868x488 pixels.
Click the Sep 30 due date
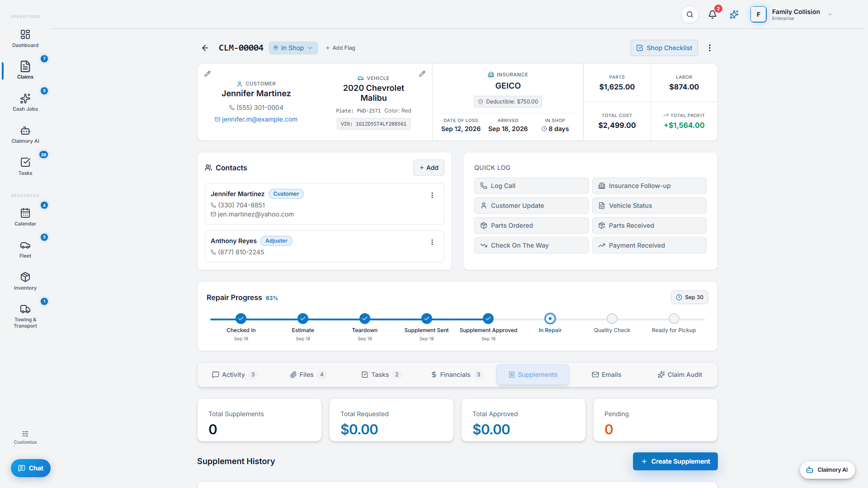click(x=689, y=297)
